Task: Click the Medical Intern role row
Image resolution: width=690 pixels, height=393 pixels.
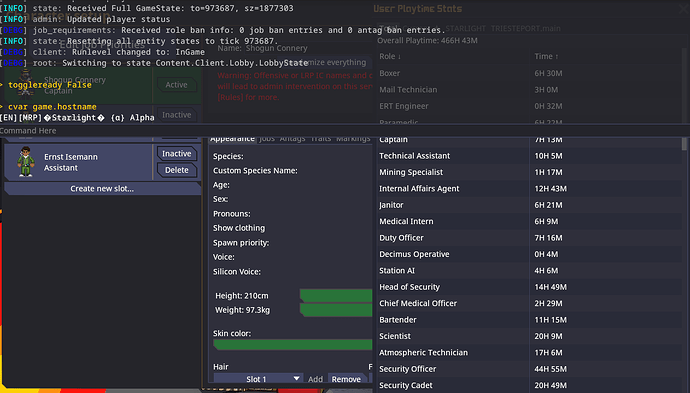Action: [x=530, y=221]
